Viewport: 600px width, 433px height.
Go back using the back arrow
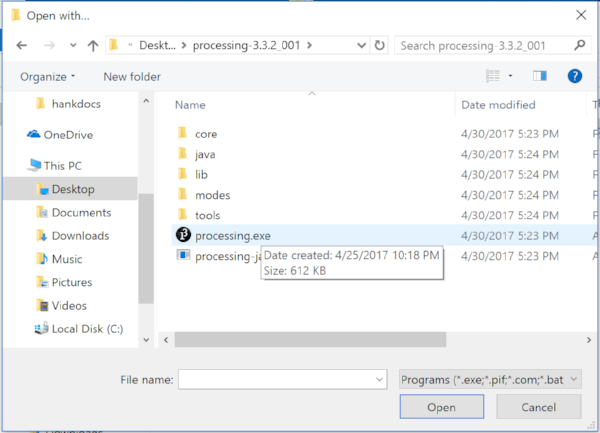pos(22,46)
